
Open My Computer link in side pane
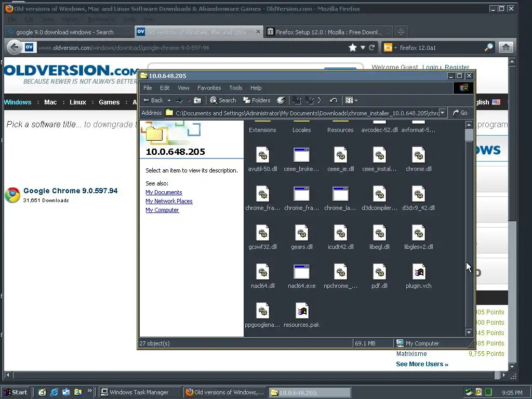[x=162, y=210]
